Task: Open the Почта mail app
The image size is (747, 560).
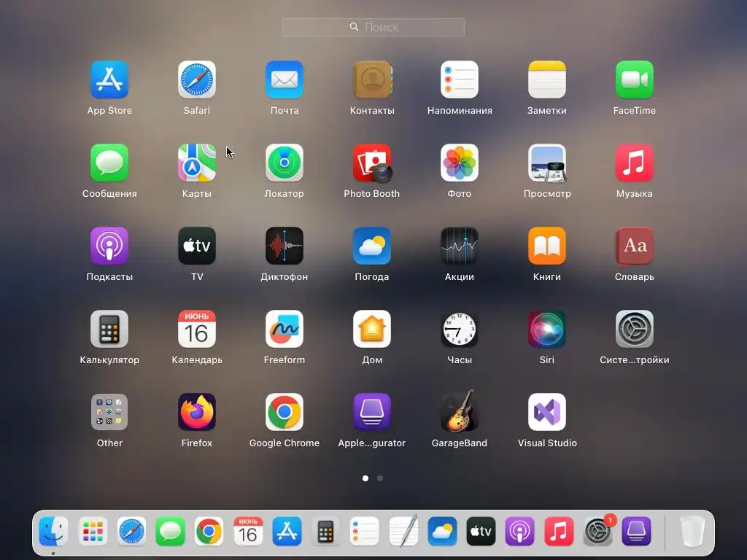Action: coord(285,79)
